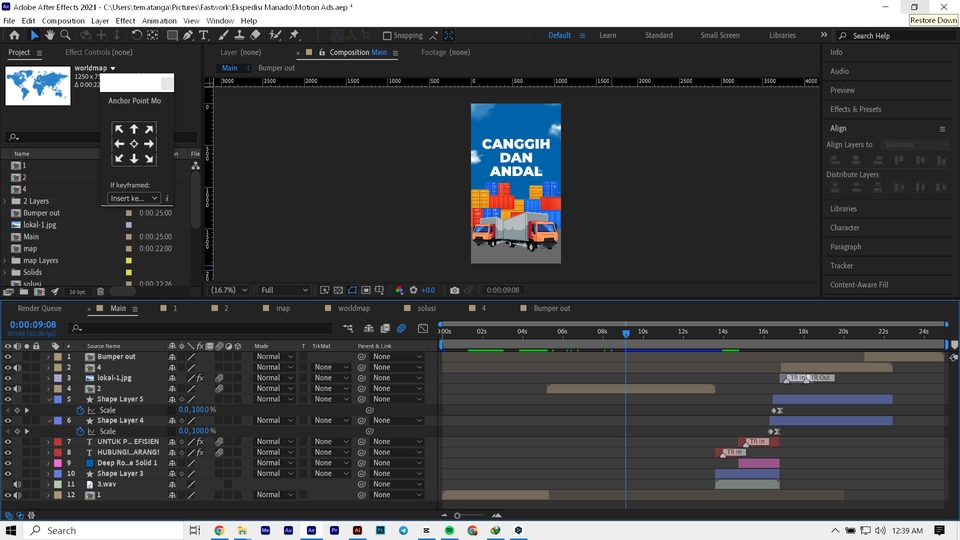Select the Pen tool
This screenshot has height=540, width=960.
click(x=188, y=36)
